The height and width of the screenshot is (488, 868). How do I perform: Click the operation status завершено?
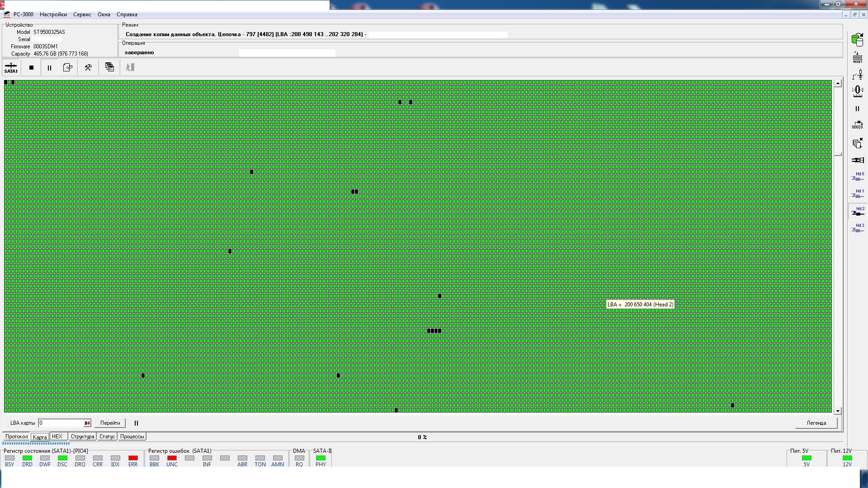139,52
